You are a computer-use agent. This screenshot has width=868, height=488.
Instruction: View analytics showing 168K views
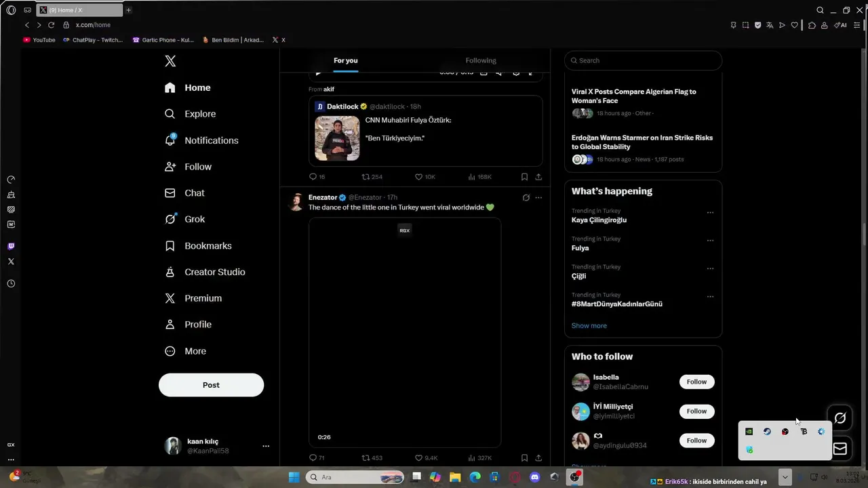pyautogui.click(x=479, y=177)
